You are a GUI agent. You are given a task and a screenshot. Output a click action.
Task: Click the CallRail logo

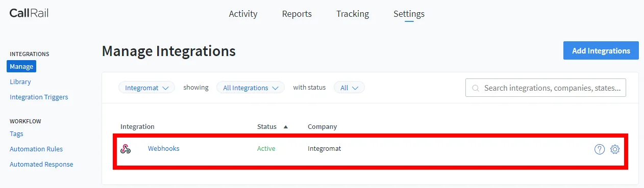pyautogui.click(x=29, y=13)
